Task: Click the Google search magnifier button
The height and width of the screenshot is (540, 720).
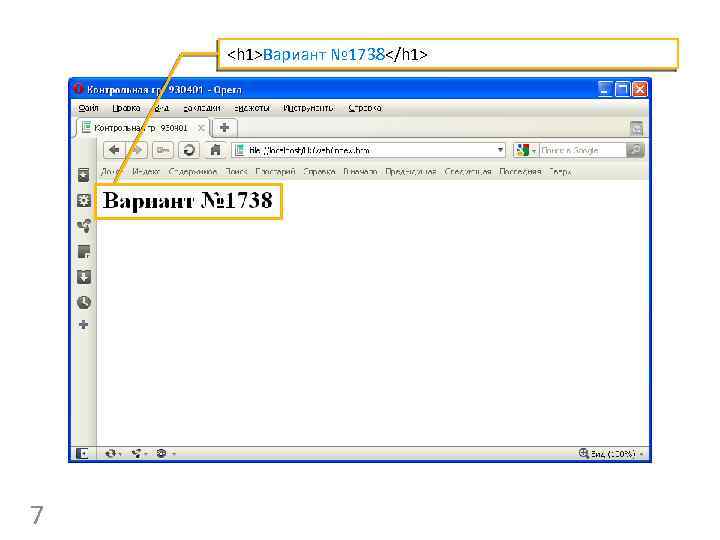Action: 635,150
